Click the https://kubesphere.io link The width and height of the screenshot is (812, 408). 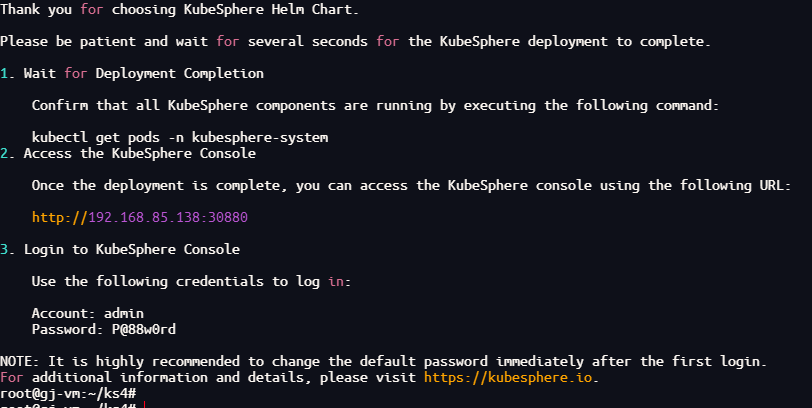point(508,377)
